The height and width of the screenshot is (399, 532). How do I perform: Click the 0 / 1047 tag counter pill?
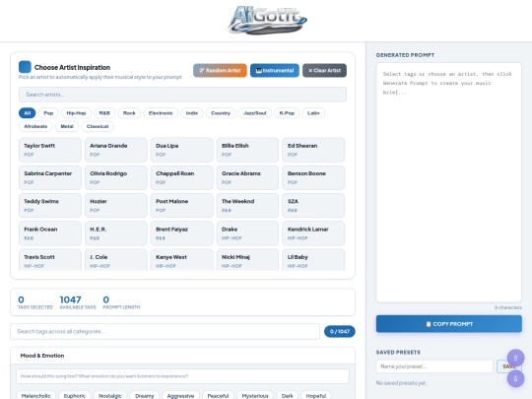[x=340, y=331]
